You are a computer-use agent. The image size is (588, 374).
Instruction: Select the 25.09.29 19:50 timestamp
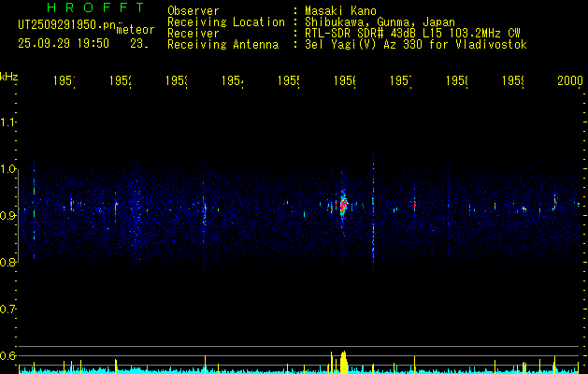[64, 44]
